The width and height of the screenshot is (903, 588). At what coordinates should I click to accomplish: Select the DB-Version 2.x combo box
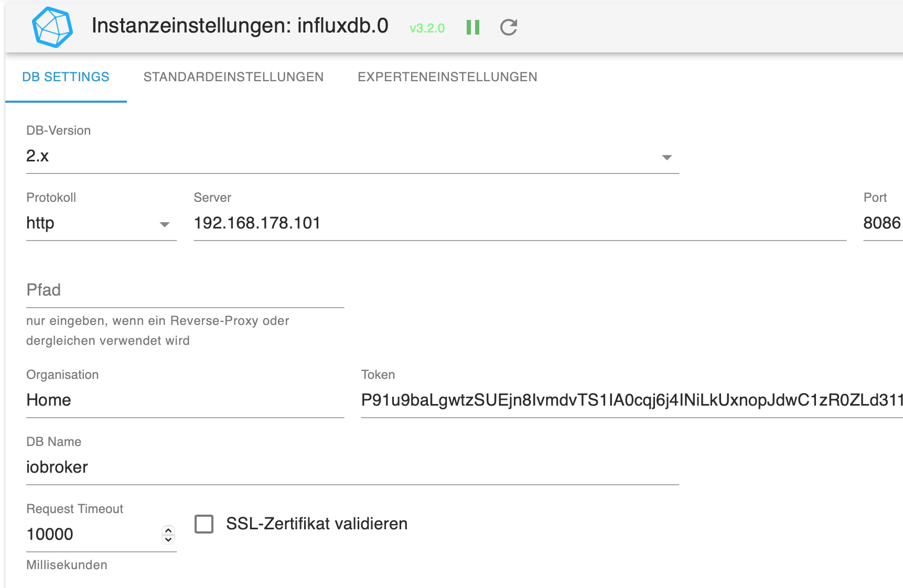[x=352, y=157]
